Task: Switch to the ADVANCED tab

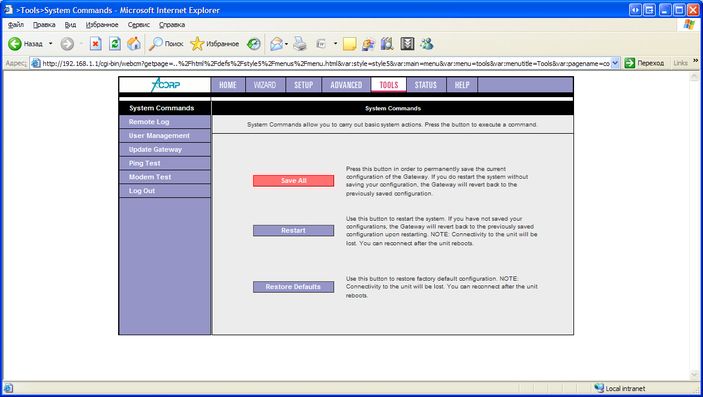Action: pos(346,85)
